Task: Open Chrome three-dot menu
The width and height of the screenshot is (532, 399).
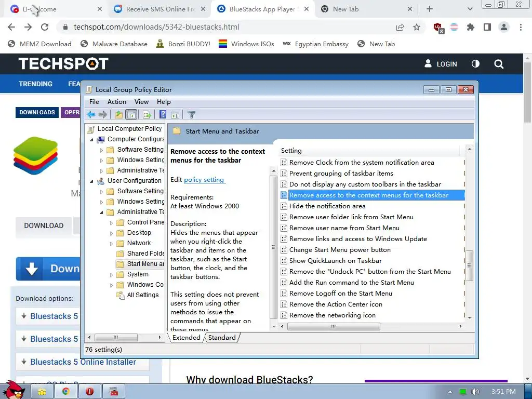Action: coord(521,27)
